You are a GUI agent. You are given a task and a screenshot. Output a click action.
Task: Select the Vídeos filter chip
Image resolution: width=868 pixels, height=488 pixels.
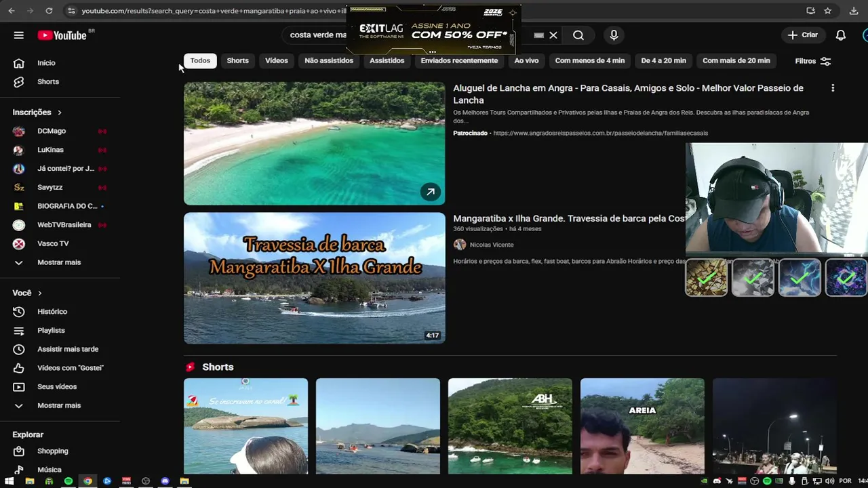click(x=277, y=60)
